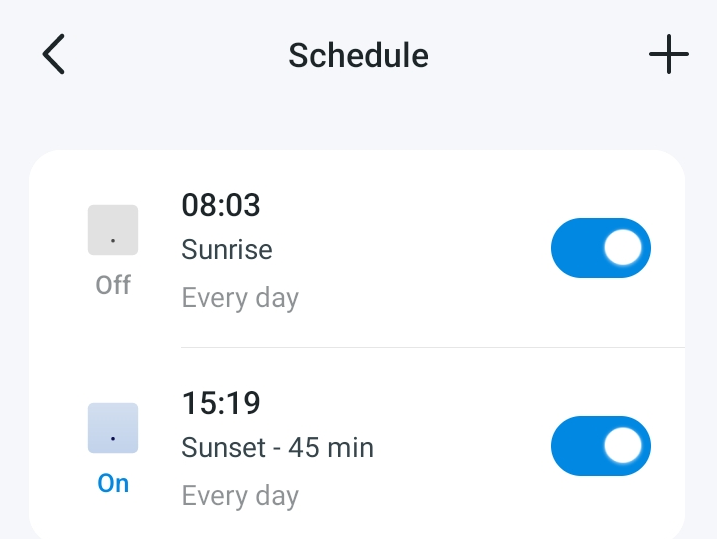Go back using the left arrow
Screen dimensions: 717x539
point(54,54)
